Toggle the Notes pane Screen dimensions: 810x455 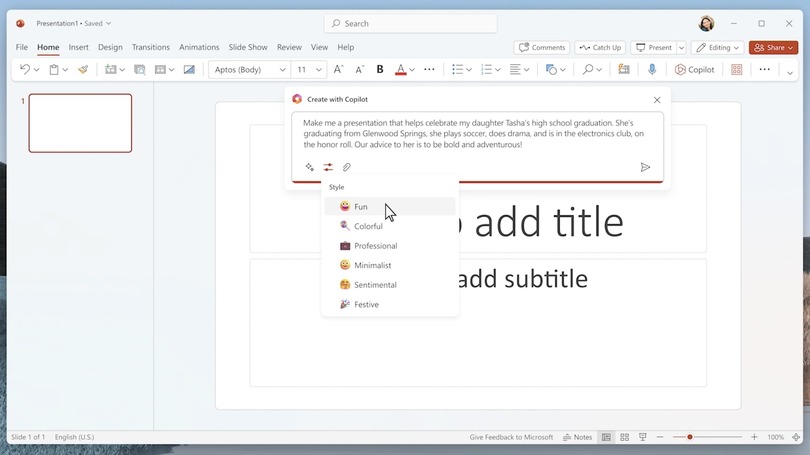pyautogui.click(x=578, y=437)
